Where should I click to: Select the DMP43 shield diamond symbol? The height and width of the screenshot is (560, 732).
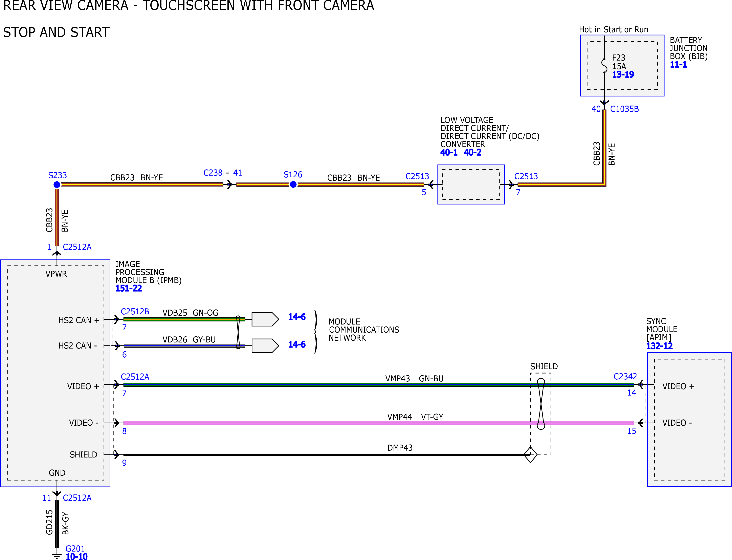(x=530, y=455)
